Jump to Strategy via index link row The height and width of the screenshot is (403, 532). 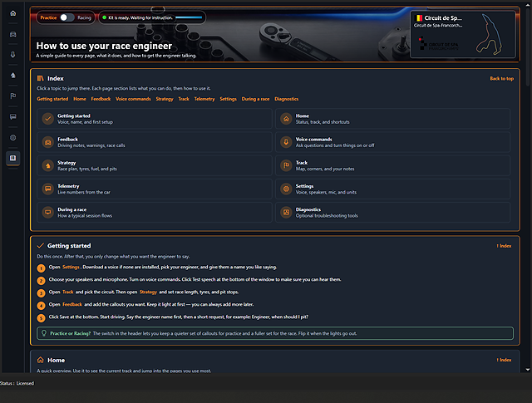click(x=165, y=99)
